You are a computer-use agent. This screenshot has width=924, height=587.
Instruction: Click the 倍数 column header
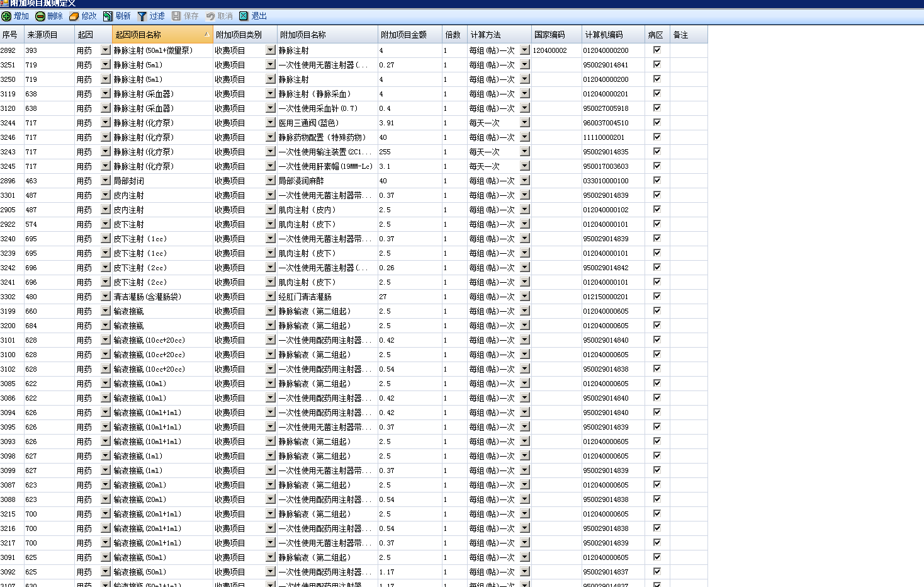tap(455, 35)
